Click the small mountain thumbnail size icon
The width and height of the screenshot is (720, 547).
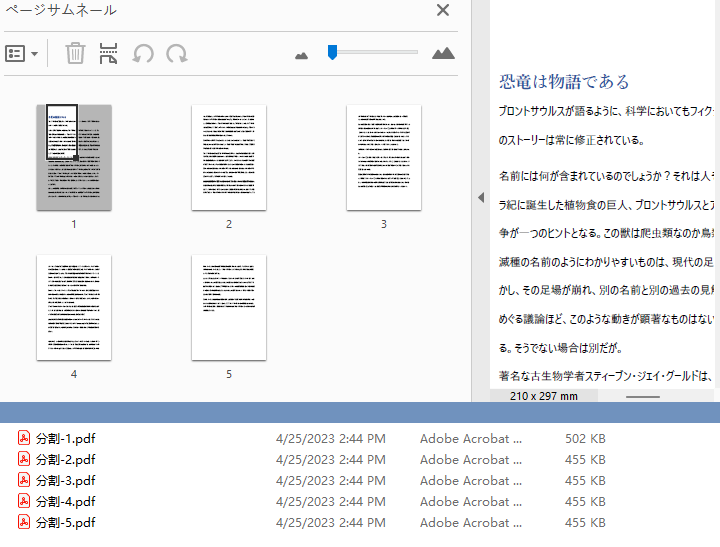tap(301, 56)
